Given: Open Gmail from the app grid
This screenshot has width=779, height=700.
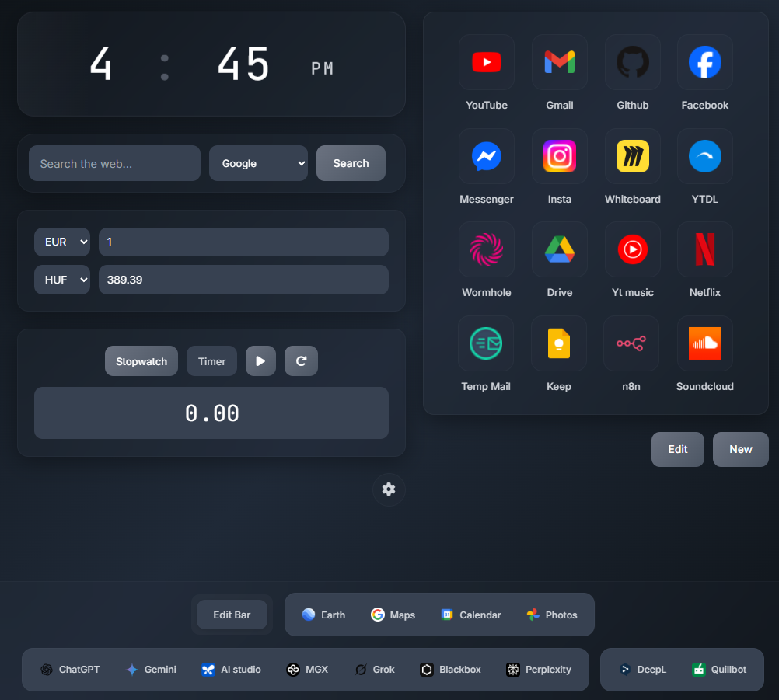Looking at the screenshot, I should pyautogui.click(x=559, y=62).
